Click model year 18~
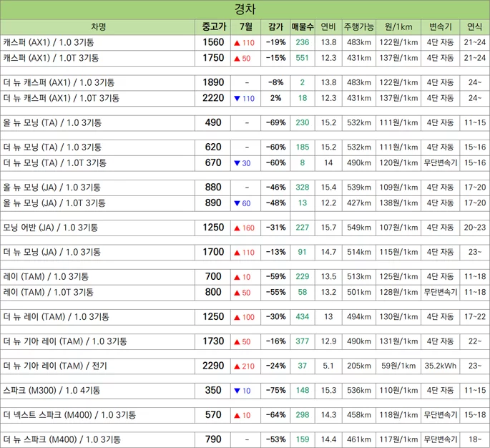490x448 pixels. point(475,439)
